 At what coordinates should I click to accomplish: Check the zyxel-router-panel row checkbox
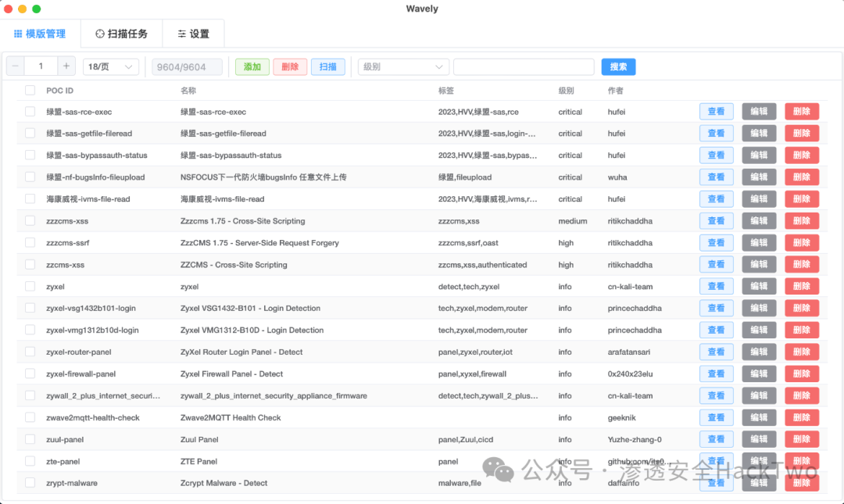(30, 352)
